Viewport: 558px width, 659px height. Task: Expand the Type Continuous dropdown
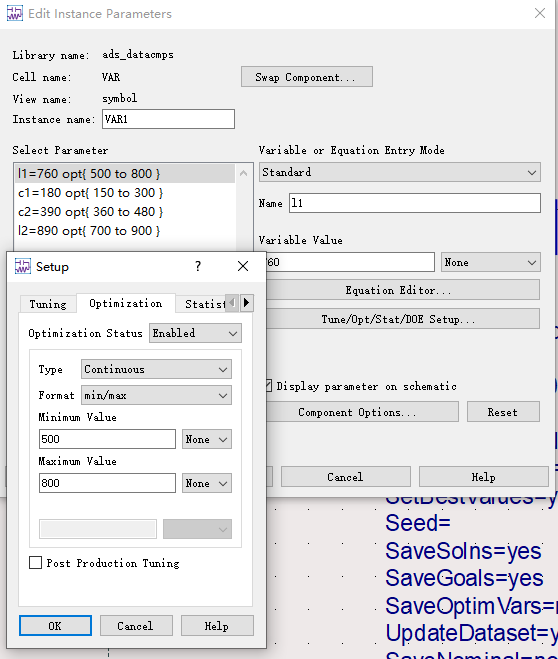(x=156, y=369)
